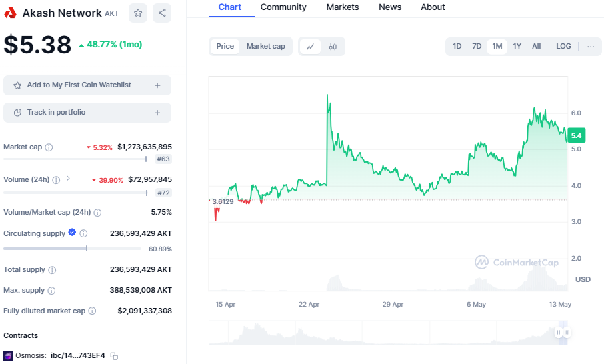The image size is (604, 364).
Task: Click the April 22 price spike peak
Action: point(327,95)
